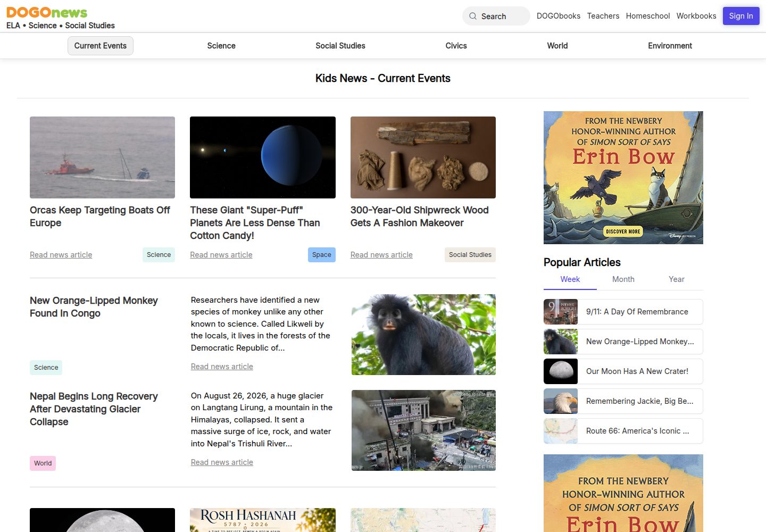The height and width of the screenshot is (532, 766).
Task: Open the Nepal flood damage photo
Action: tap(423, 430)
